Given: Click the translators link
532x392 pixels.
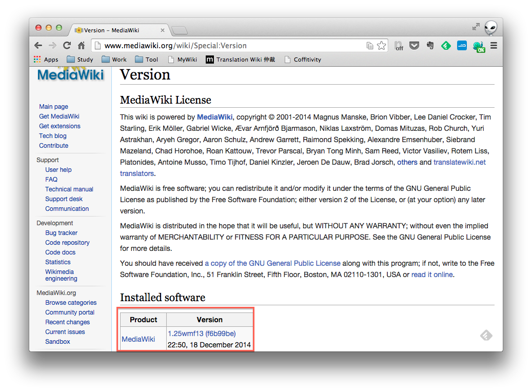Looking at the screenshot, I should pyautogui.click(x=137, y=173).
